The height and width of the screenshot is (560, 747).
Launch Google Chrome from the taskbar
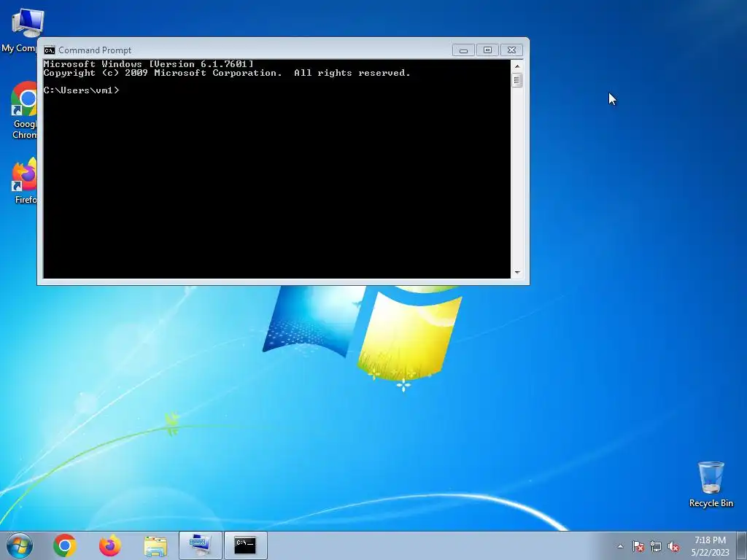click(x=65, y=545)
